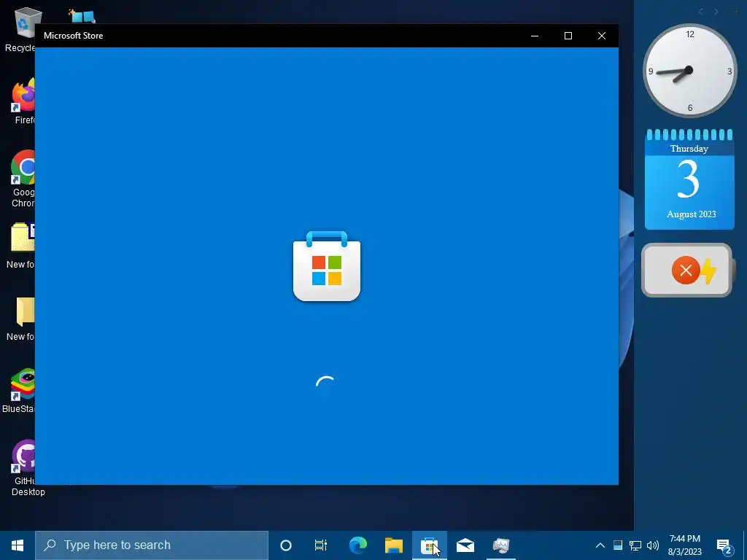
Task: Minimize the Microsoft Store window
Action: pos(535,36)
